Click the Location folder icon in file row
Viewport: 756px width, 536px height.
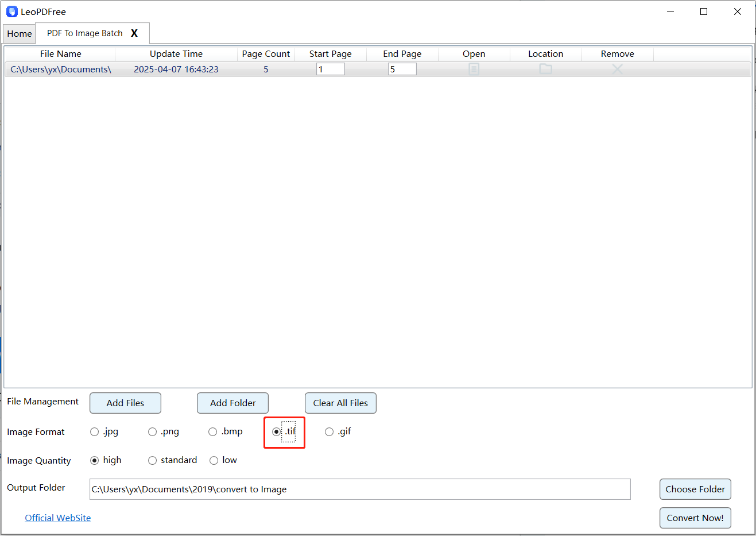545,69
